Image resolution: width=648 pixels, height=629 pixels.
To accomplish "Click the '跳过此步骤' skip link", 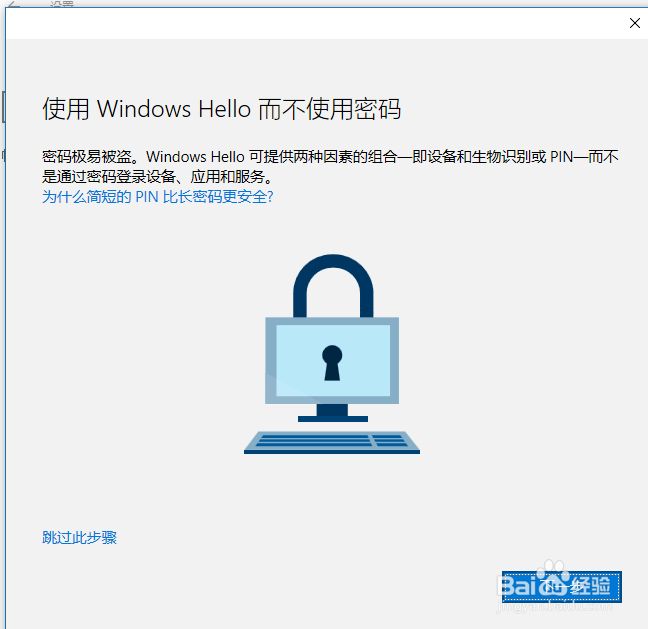I will point(79,537).
